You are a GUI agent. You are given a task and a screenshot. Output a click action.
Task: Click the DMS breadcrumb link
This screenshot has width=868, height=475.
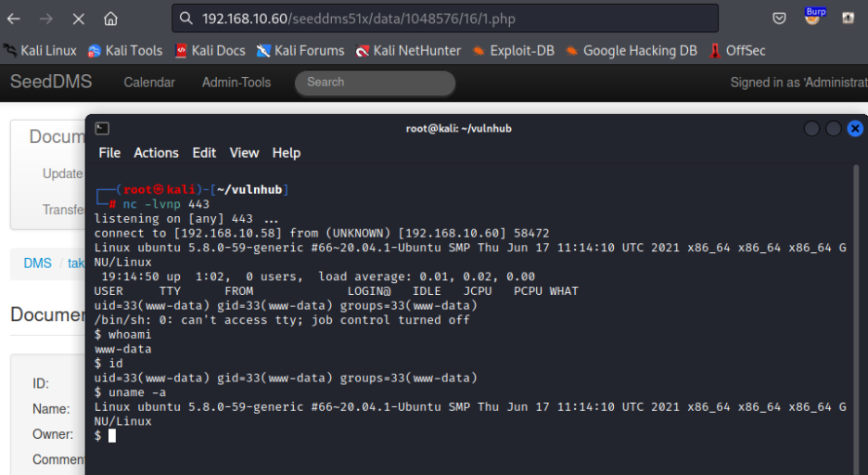point(38,263)
